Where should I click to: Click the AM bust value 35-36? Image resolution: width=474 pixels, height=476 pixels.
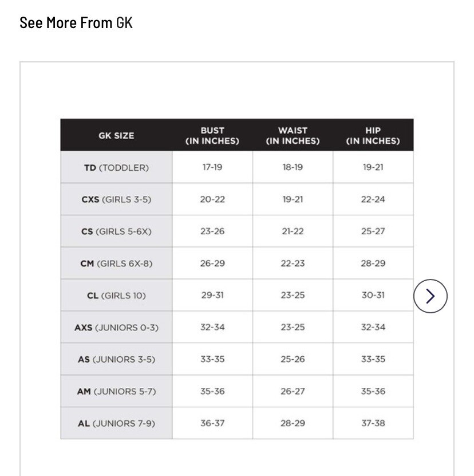[x=212, y=391]
